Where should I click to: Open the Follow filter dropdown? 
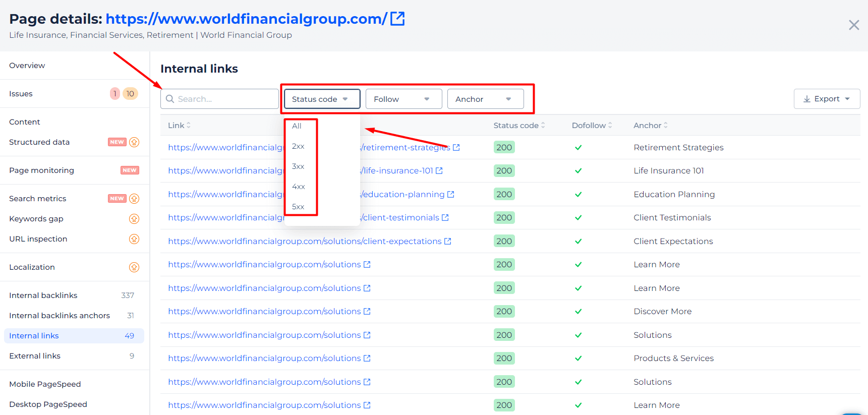404,99
